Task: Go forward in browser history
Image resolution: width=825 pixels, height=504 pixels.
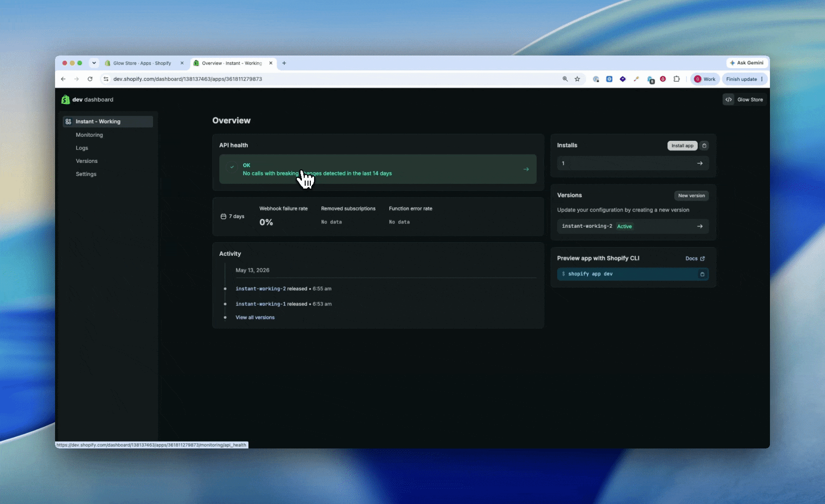Action: (77, 79)
